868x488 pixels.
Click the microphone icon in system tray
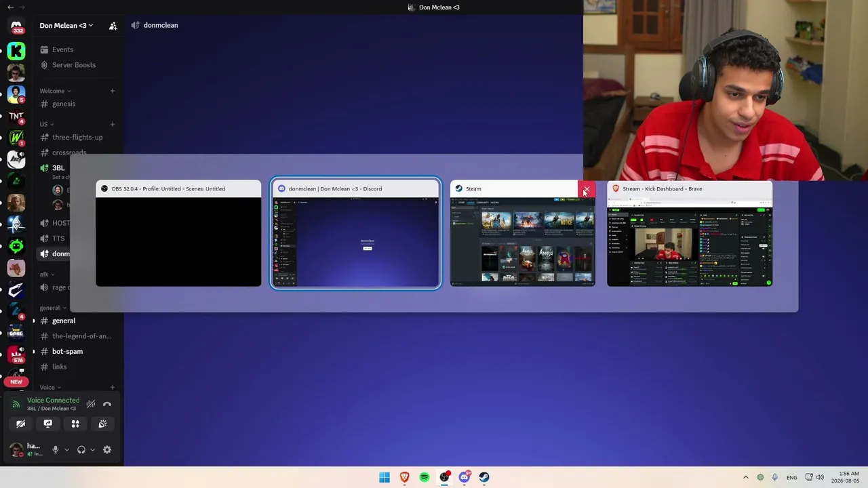[x=774, y=477]
